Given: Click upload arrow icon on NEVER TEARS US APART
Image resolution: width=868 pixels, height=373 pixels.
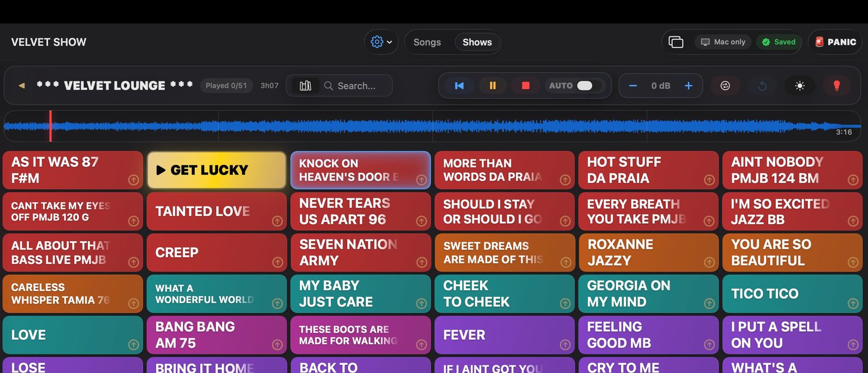Looking at the screenshot, I should (x=422, y=221).
